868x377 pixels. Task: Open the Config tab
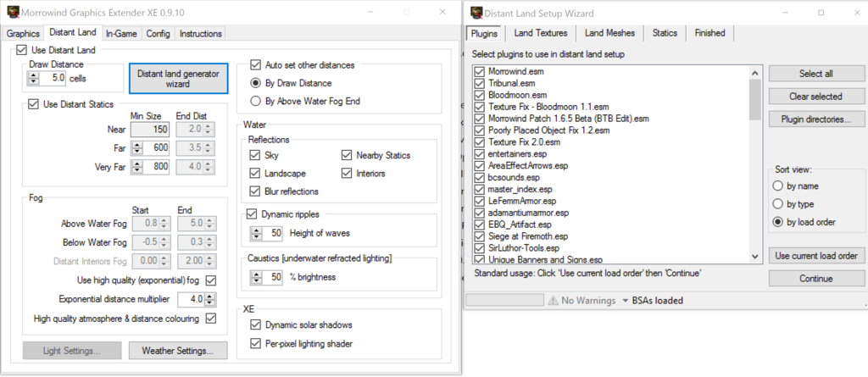pyautogui.click(x=159, y=34)
